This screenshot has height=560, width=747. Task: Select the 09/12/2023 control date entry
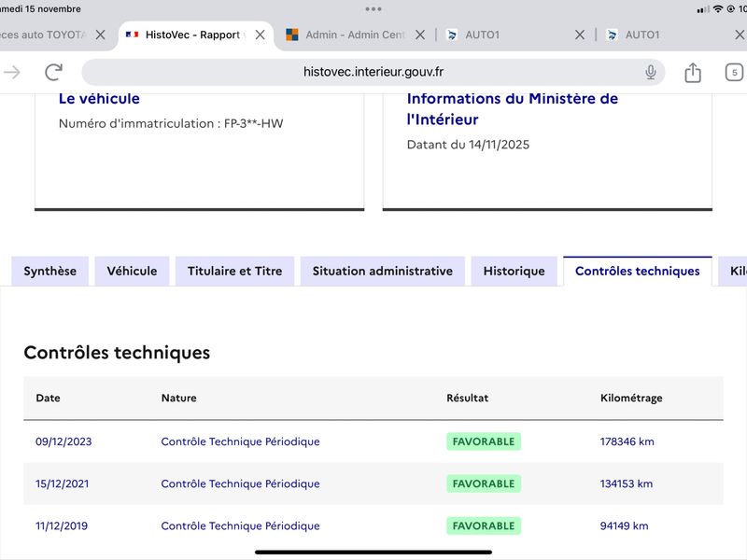(x=63, y=441)
